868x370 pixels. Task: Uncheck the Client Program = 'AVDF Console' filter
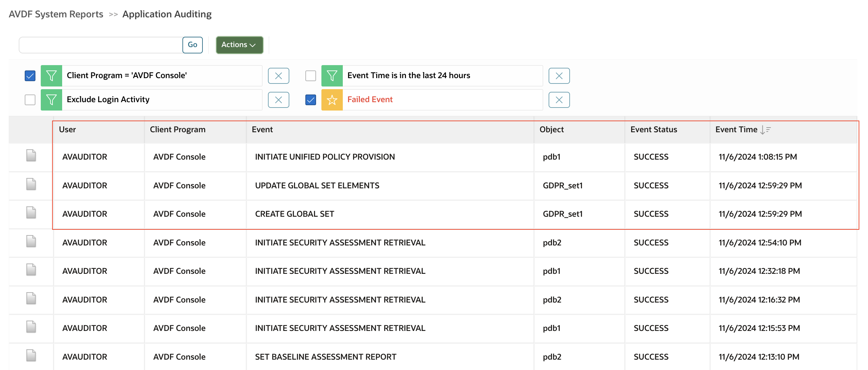30,75
